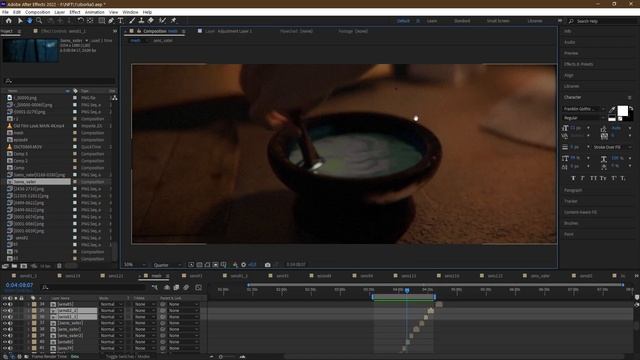Select the Zoom magnifier tool
The image size is (640, 360).
tap(39, 20)
